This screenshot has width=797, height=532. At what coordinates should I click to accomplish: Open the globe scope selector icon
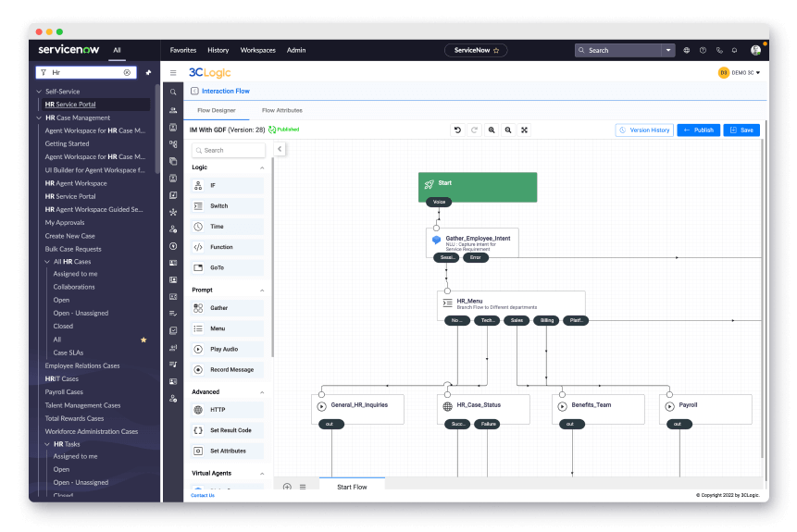(x=687, y=50)
